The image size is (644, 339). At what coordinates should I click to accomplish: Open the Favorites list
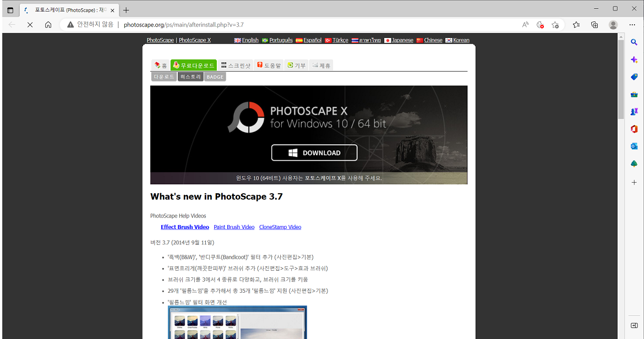(x=576, y=25)
